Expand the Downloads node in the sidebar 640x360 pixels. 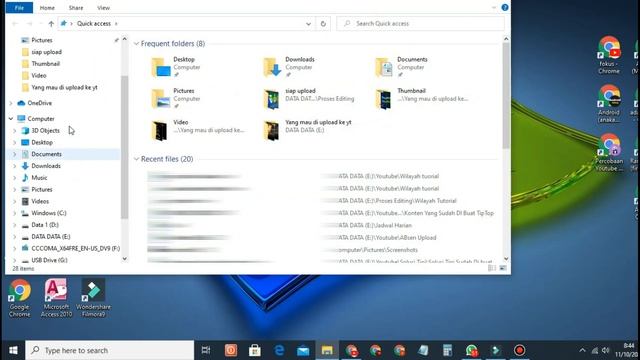click(15, 166)
